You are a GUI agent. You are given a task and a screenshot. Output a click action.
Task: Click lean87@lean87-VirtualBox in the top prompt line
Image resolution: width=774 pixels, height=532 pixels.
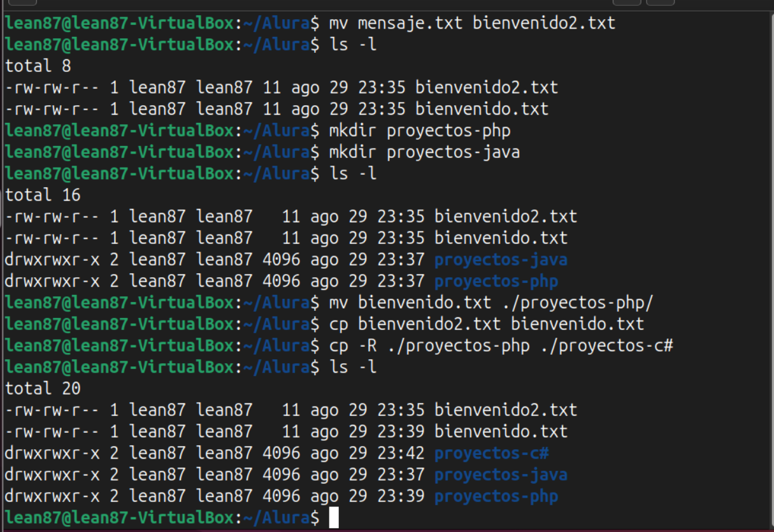[119, 24]
